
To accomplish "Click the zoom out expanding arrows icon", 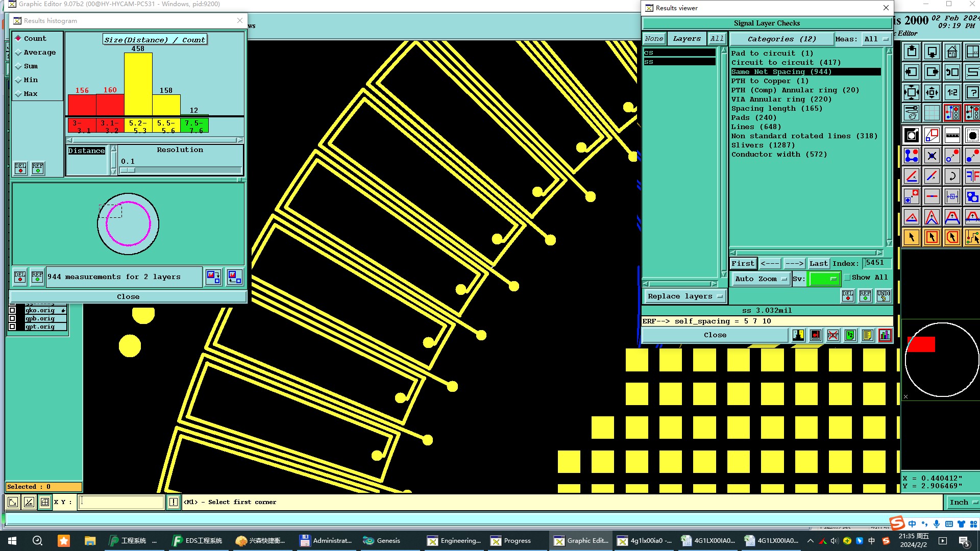I will pyautogui.click(x=912, y=92).
